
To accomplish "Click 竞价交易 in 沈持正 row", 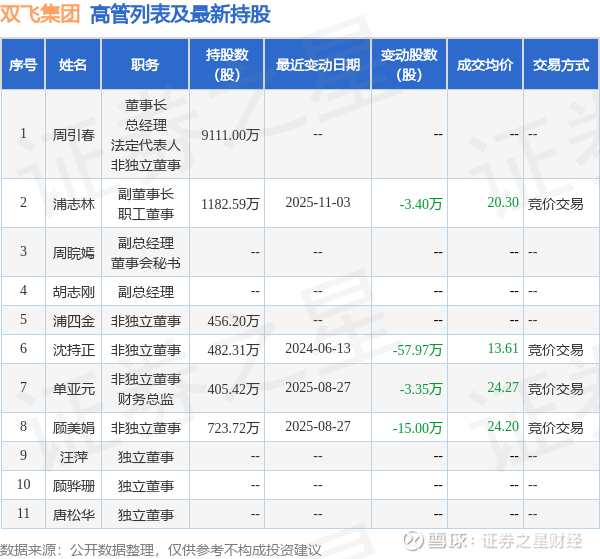I will pos(556,350).
